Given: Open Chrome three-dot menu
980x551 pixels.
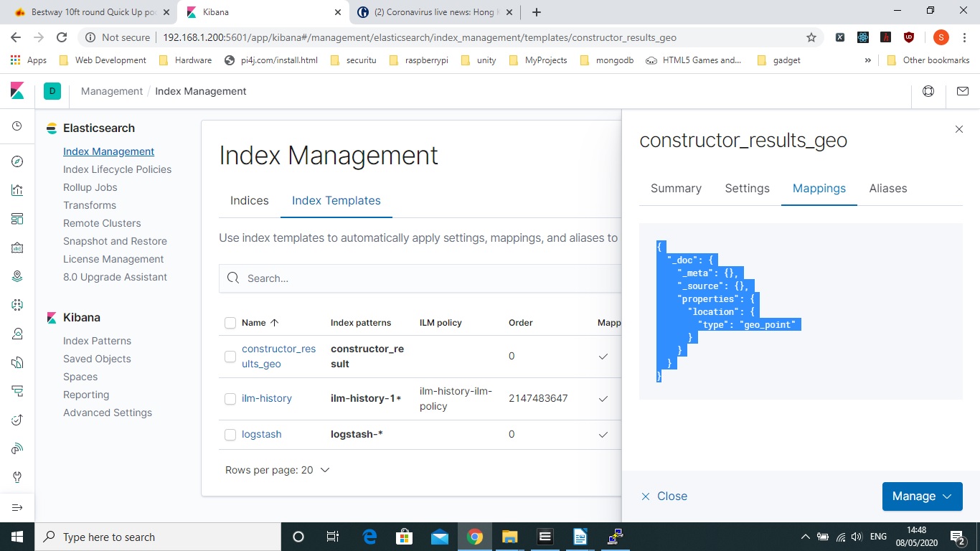Looking at the screenshot, I should tap(965, 37).
